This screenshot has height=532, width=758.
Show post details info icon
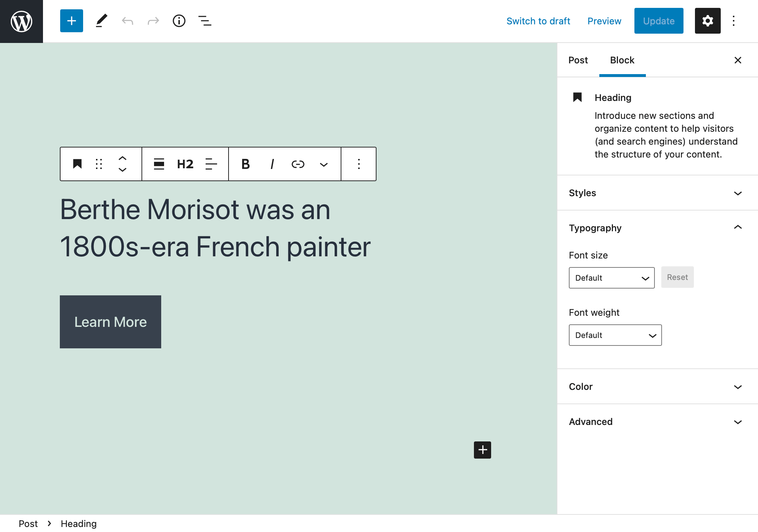tap(179, 21)
